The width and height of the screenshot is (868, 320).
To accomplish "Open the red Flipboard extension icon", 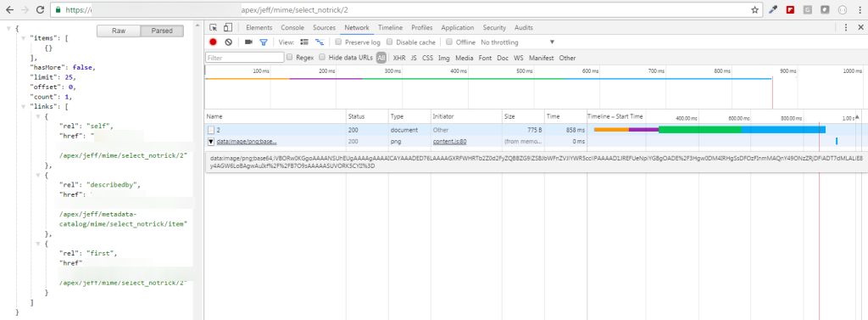I will coord(791,10).
